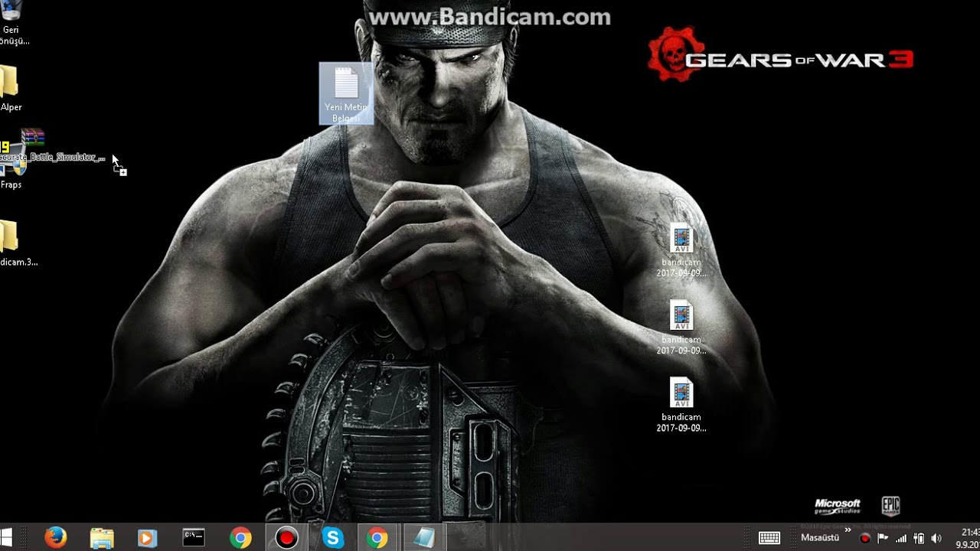Viewport: 980px width, 551px height.
Task: Switch to the Bandicam recorder taskbar button
Action: click(x=287, y=538)
